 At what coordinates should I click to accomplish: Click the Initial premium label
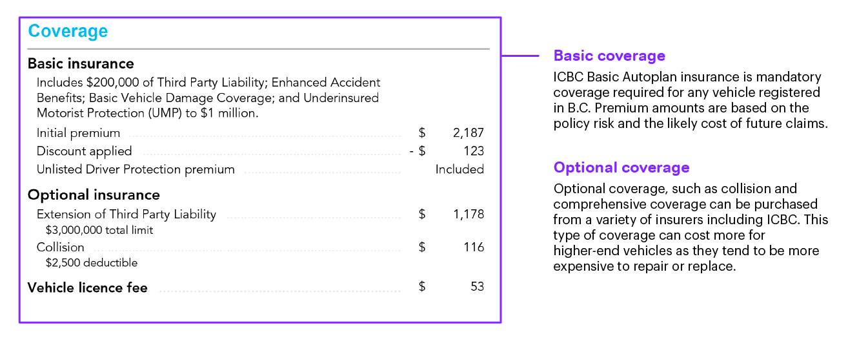click(78, 133)
